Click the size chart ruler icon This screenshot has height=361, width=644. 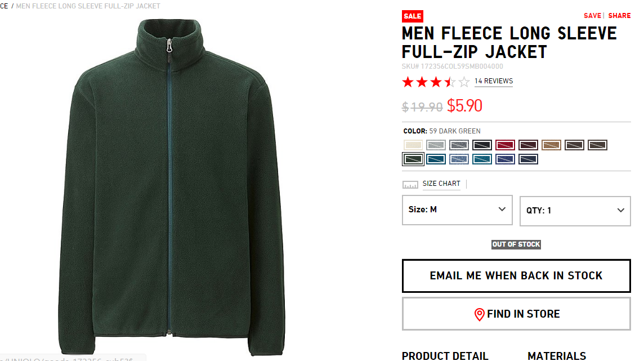[410, 185]
